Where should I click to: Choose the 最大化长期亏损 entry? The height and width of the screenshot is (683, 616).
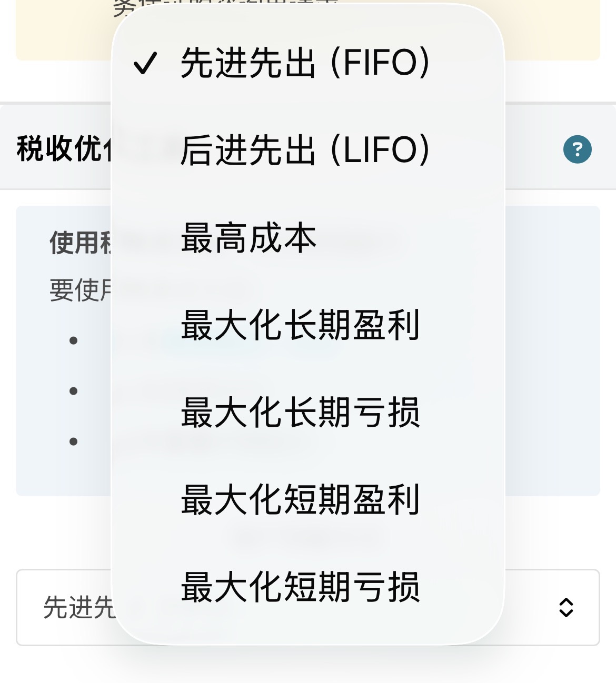300,413
